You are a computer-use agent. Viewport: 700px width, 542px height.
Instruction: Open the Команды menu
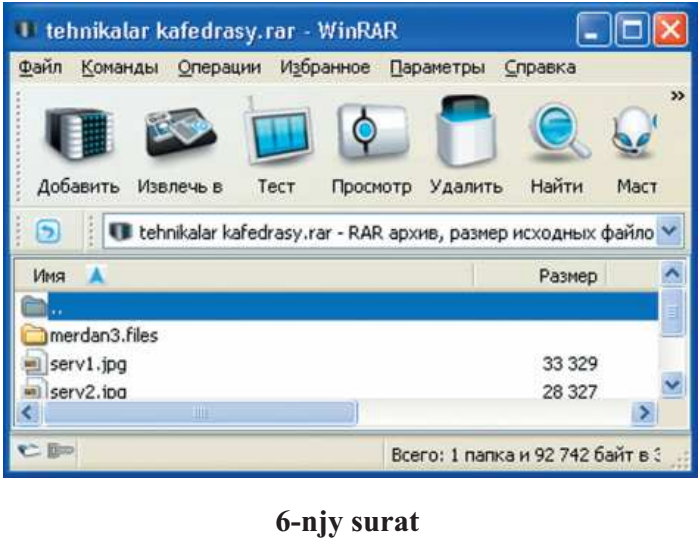pyautogui.click(x=120, y=68)
